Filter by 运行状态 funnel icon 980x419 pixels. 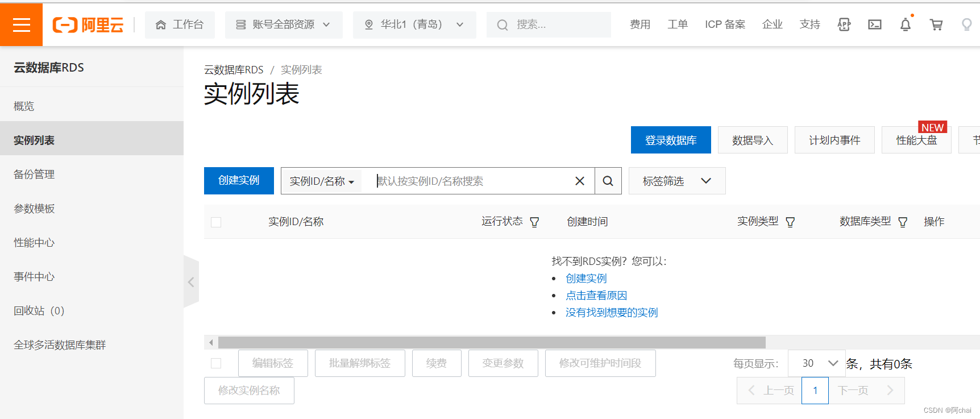pos(534,222)
